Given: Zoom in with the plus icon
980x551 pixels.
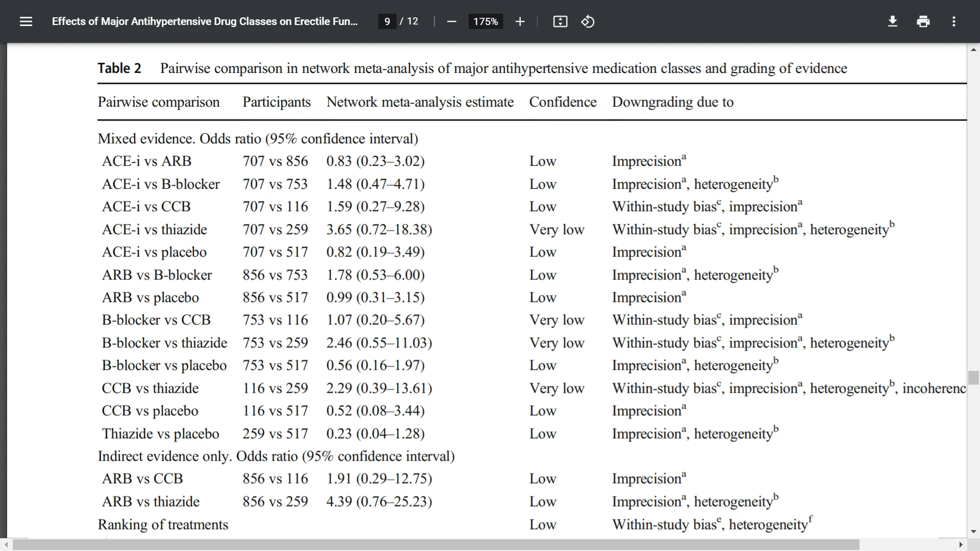Looking at the screenshot, I should (x=520, y=21).
